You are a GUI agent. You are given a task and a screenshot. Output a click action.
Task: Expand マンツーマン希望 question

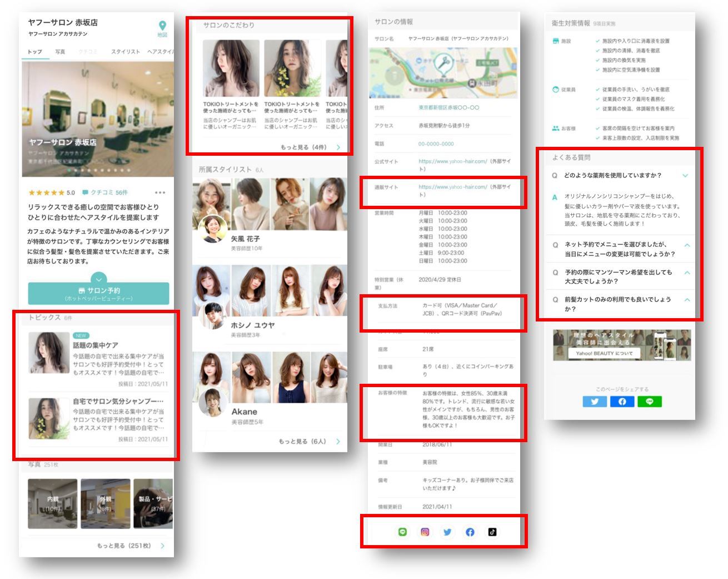[687, 273]
